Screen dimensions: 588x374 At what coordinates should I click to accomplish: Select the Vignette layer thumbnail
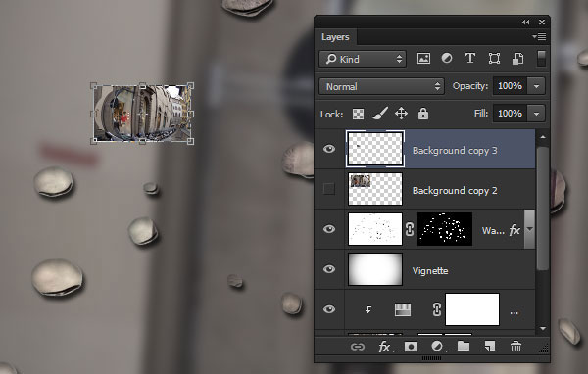[375, 269]
